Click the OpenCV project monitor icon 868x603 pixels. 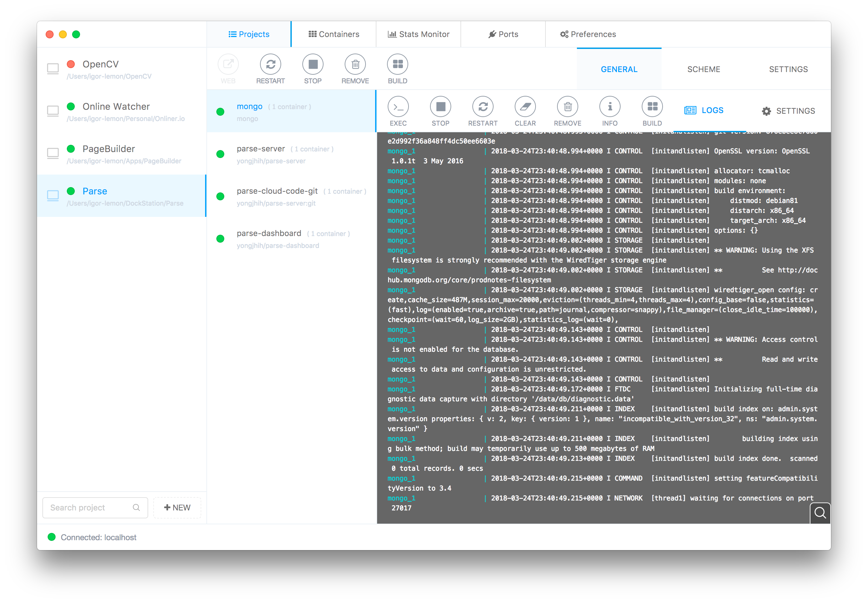pyautogui.click(x=53, y=69)
